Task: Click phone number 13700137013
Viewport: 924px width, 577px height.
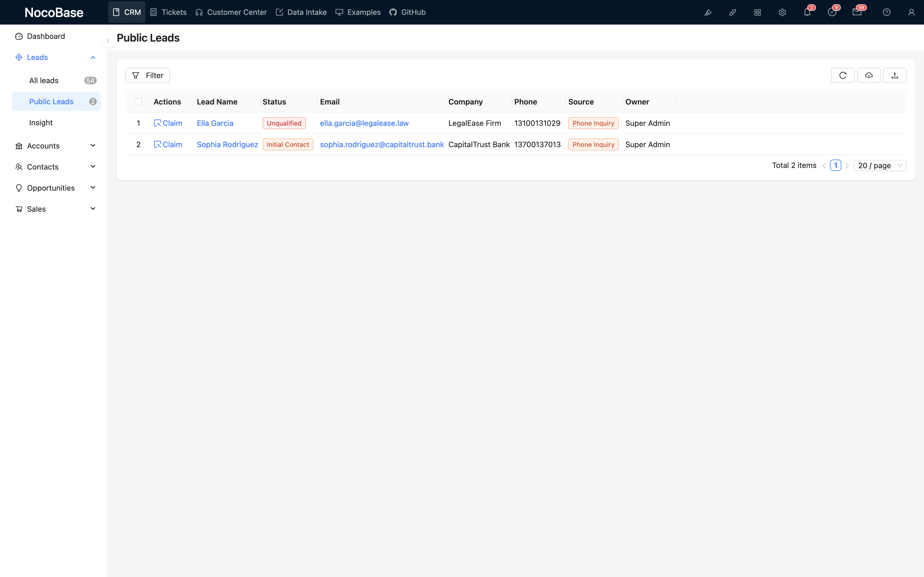Action: click(537, 145)
